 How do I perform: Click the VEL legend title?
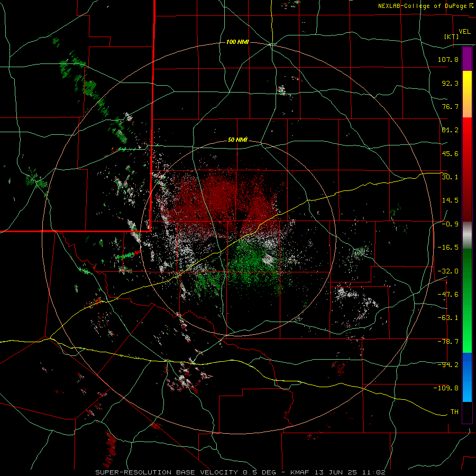point(464,32)
